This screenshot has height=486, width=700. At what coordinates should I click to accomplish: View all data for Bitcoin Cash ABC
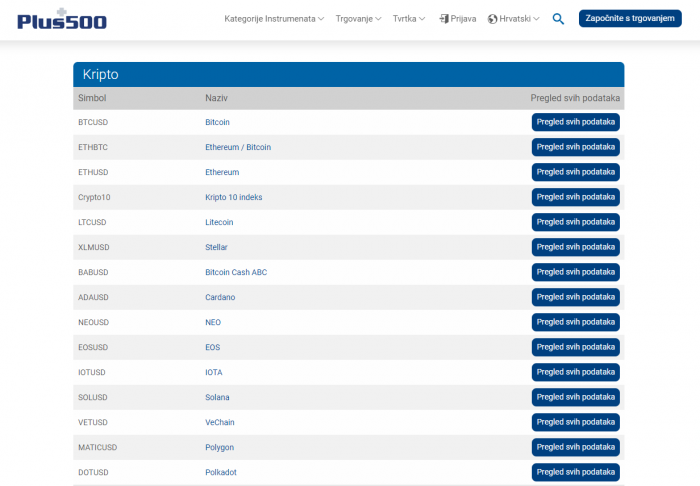[575, 272]
